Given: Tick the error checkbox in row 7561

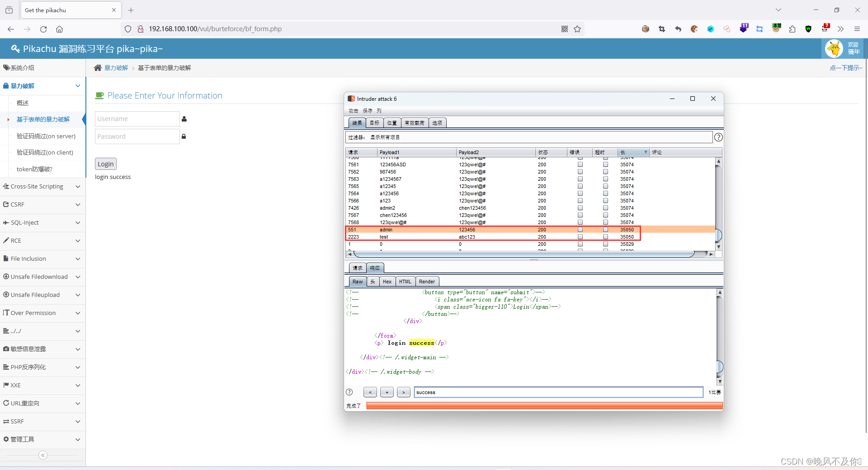Looking at the screenshot, I should coord(580,164).
